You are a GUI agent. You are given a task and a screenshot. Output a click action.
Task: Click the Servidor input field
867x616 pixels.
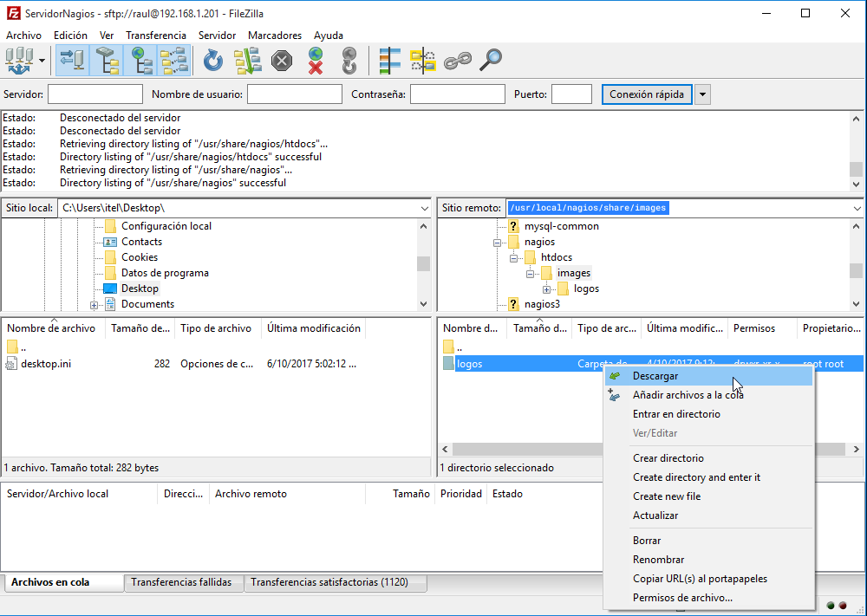(x=95, y=94)
